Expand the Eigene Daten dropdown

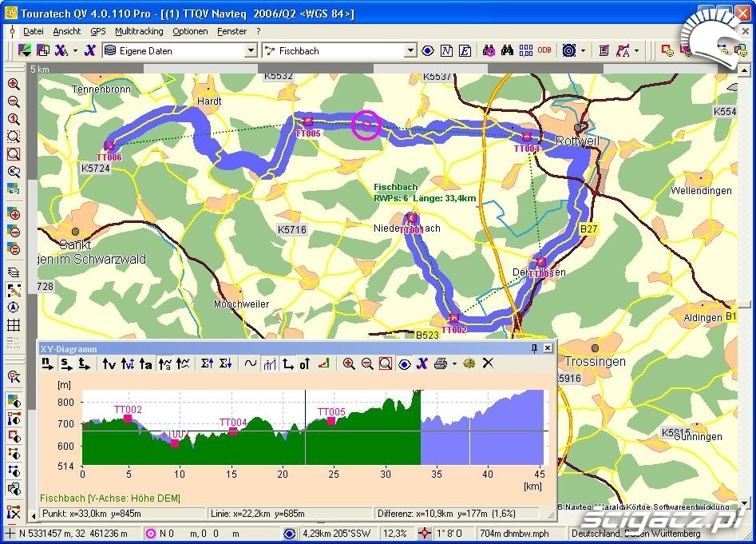251,50
